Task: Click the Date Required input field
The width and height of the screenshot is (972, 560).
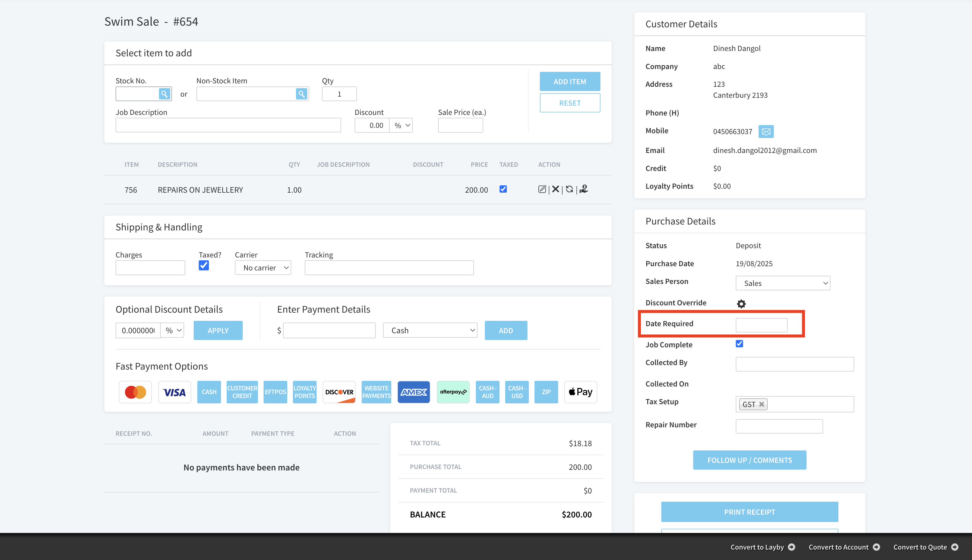Action: pos(761,325)
